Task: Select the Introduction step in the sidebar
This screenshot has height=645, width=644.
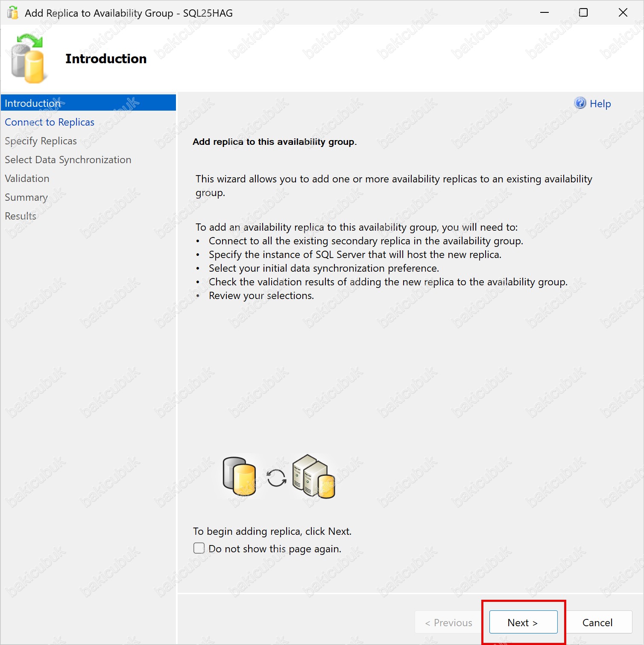Action: [33, 103]
